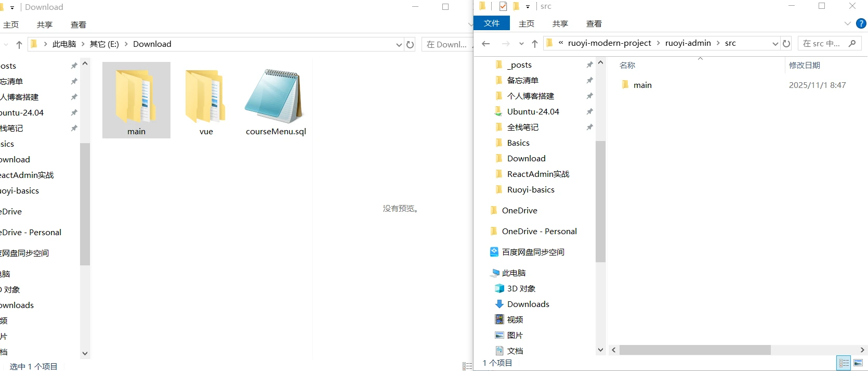Go up one level from src
868x371 pixels.
(535, 44)
